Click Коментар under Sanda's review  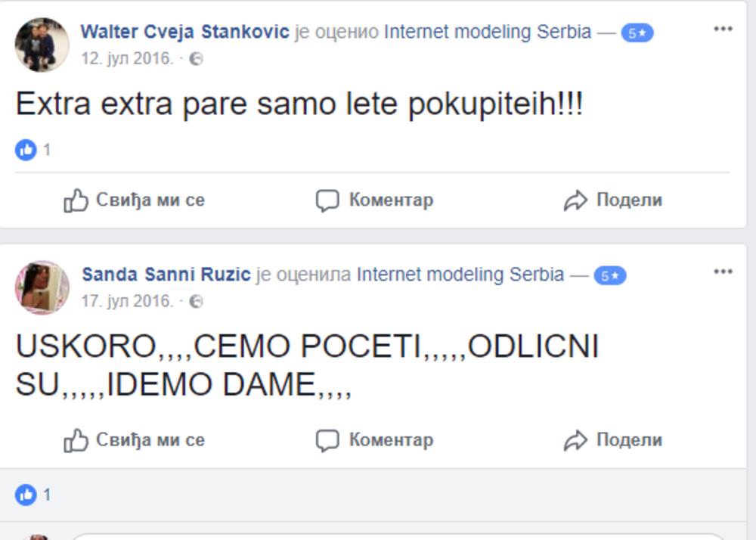click(x=374, y=440)
